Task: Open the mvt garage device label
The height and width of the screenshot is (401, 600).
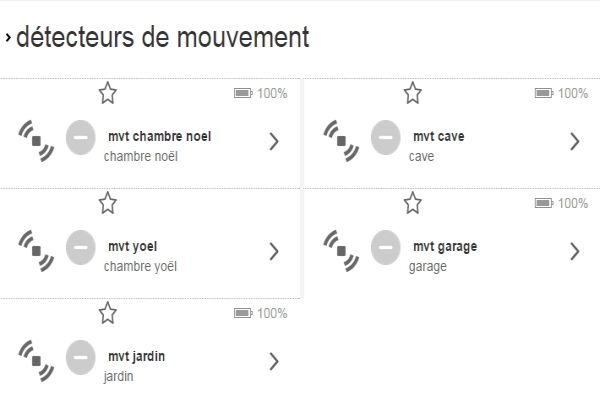Action: pyautogui.click(x=445, y=246)
